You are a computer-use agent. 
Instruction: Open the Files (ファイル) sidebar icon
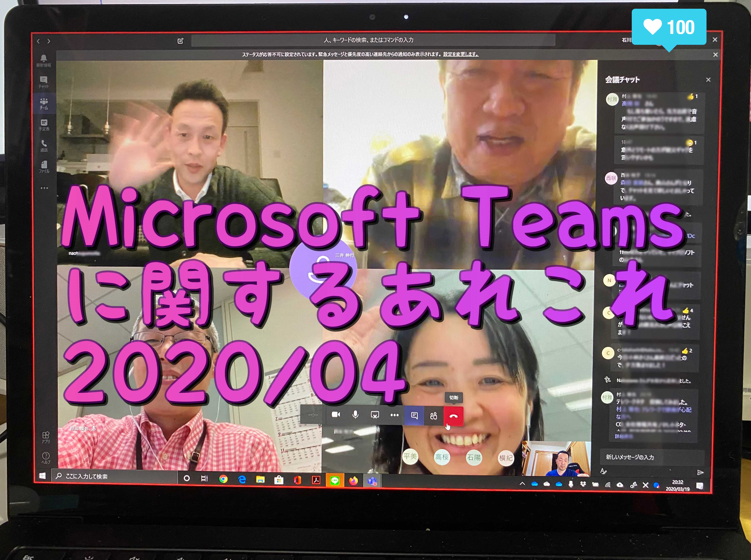[x=44, y=167]
